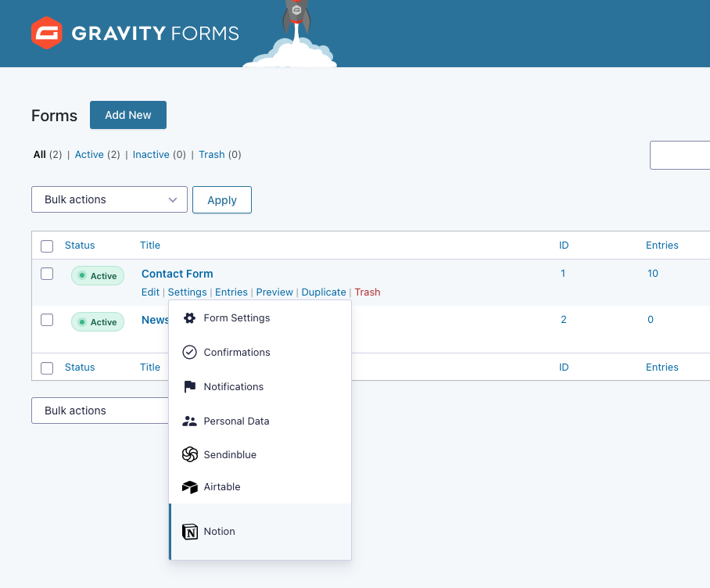Toggle the second form's Active status pill
Screen dimensions: 710x588
98,322
